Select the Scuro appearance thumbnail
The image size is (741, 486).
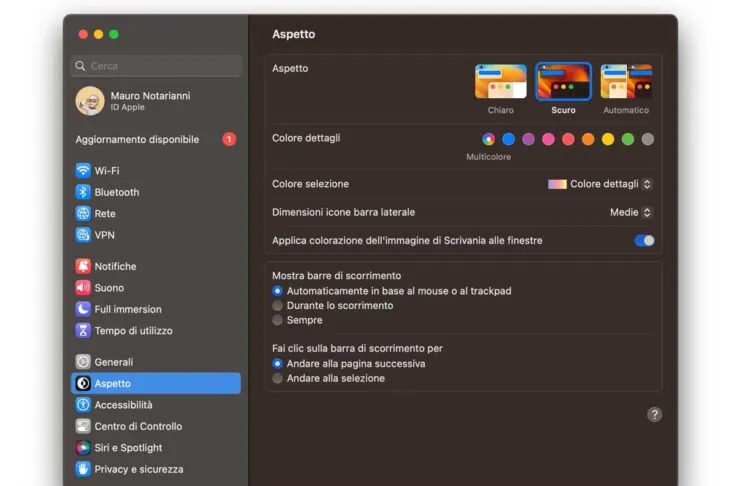point(563,81)
